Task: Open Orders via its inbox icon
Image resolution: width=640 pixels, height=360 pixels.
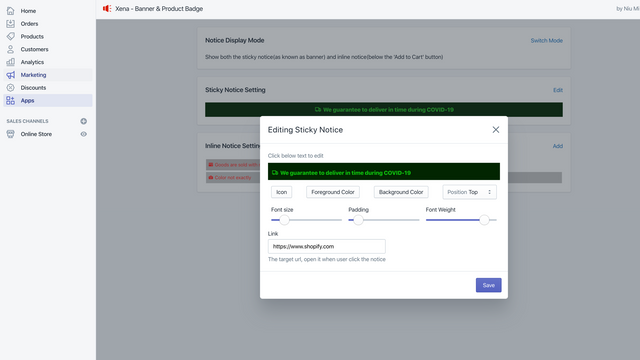Action: pos(11,24)
